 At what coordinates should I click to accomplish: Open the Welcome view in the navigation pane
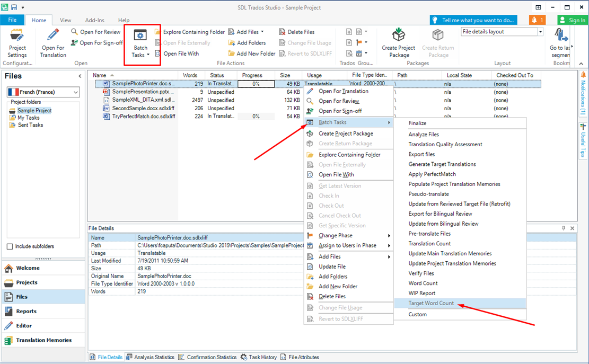(x=43, y=268)
